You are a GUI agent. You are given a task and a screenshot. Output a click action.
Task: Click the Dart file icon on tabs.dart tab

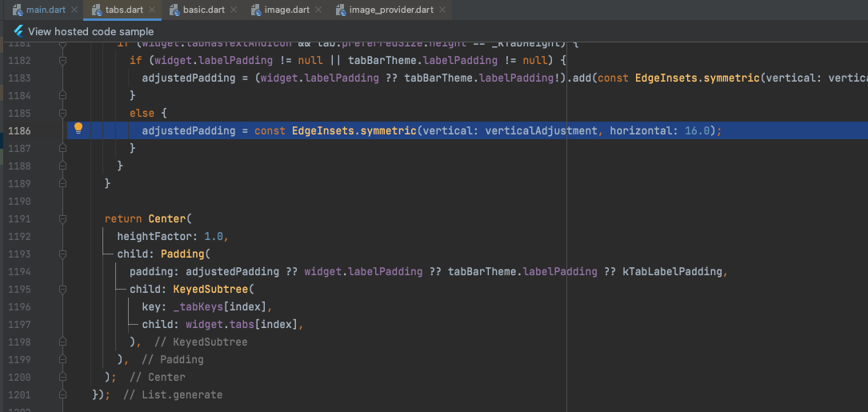(x=96, y=10)
